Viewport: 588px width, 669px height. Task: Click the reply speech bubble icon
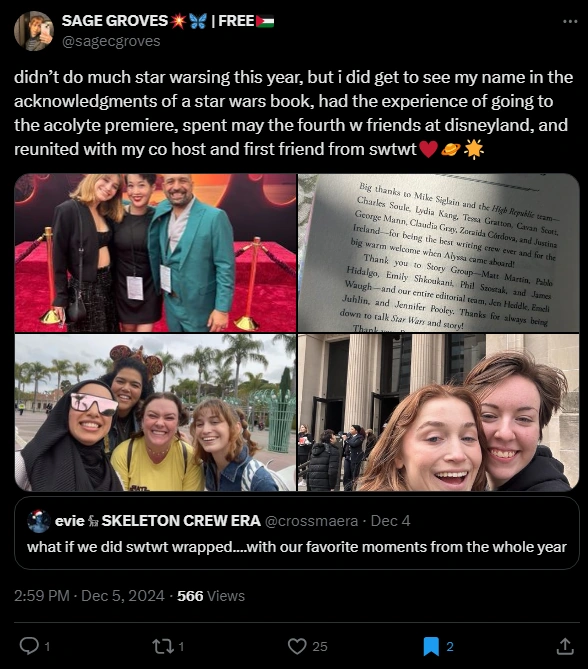tap(29, 646)
